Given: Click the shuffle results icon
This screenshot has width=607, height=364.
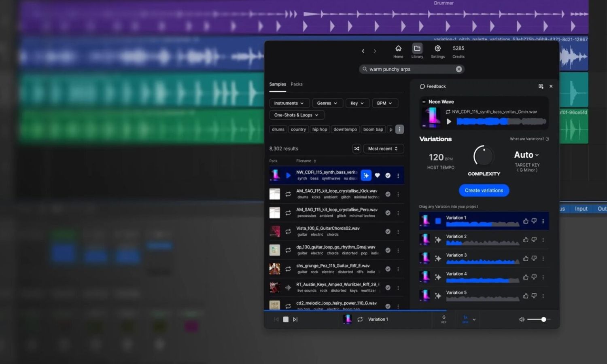Looking at the screenshot, I should [x=357, y=149].
